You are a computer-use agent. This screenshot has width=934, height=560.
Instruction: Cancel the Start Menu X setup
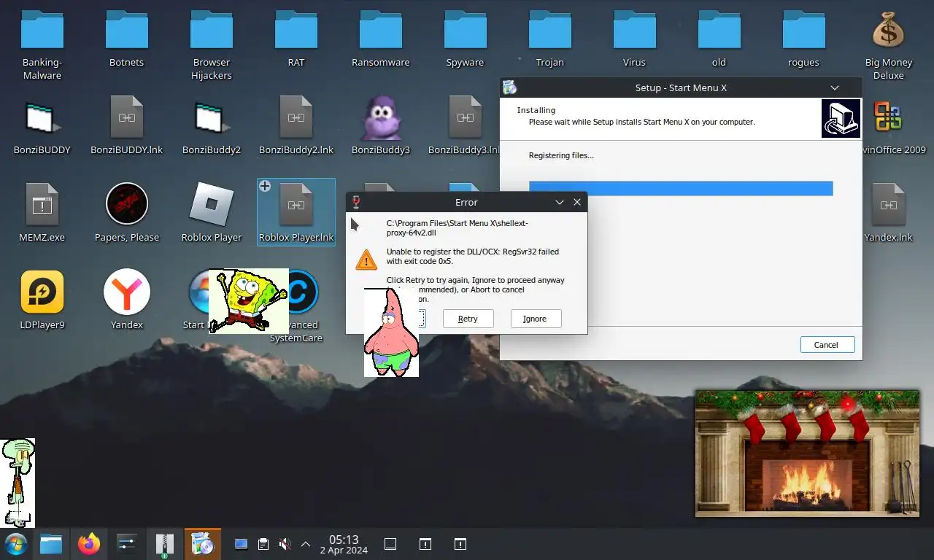[x=827, y=345]
